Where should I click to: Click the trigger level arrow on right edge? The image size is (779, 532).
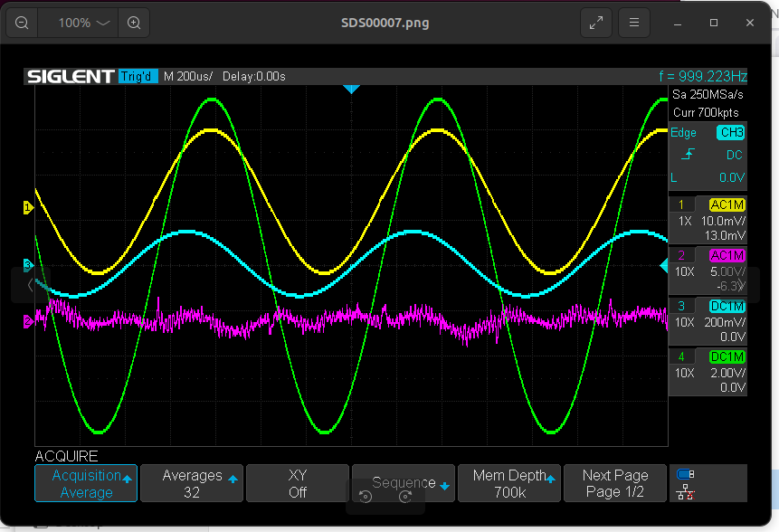[x=664, y=265]
